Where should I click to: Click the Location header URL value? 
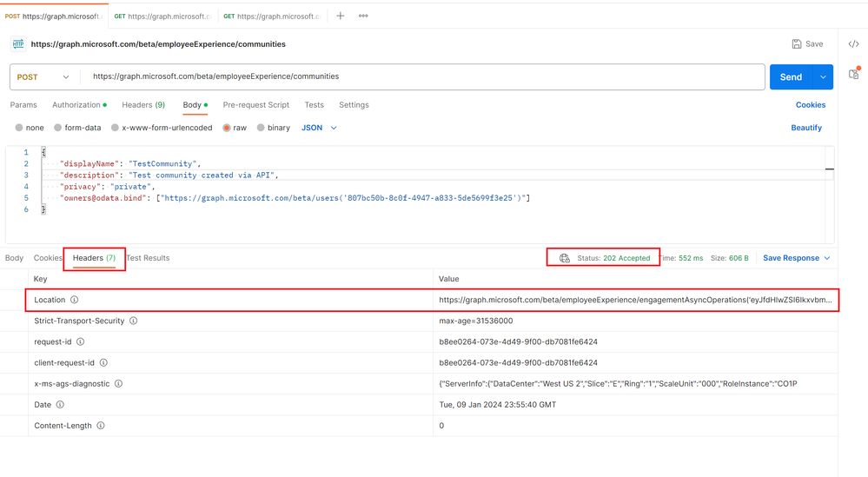[635, 300]
